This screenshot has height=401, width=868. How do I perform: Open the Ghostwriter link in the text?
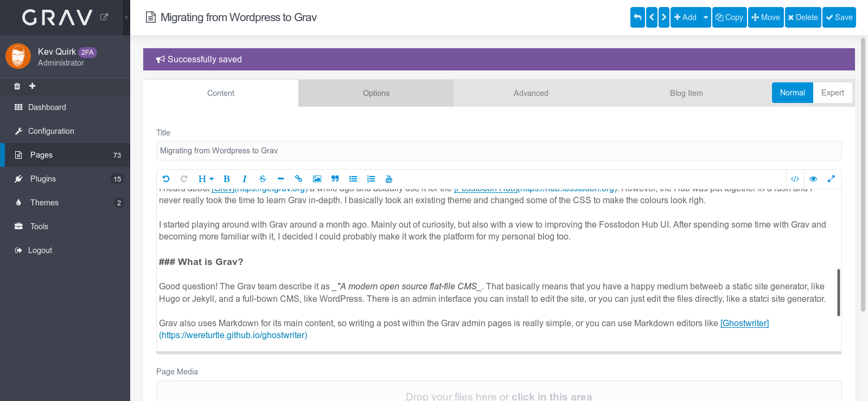click(x=744, y=323)
